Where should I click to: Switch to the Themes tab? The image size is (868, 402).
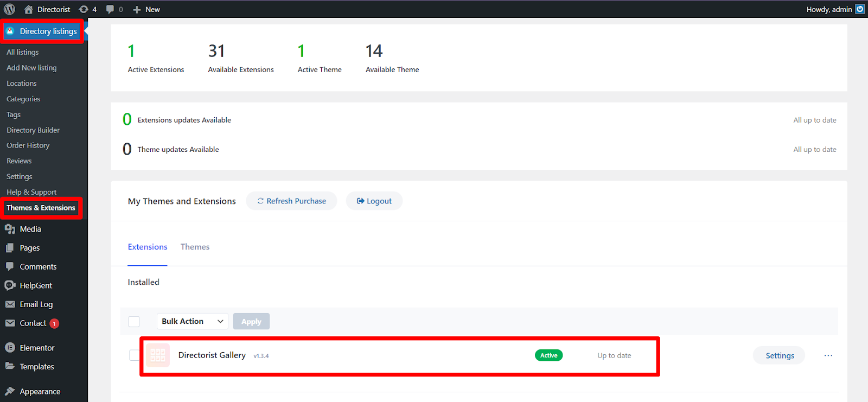[195, 247]
